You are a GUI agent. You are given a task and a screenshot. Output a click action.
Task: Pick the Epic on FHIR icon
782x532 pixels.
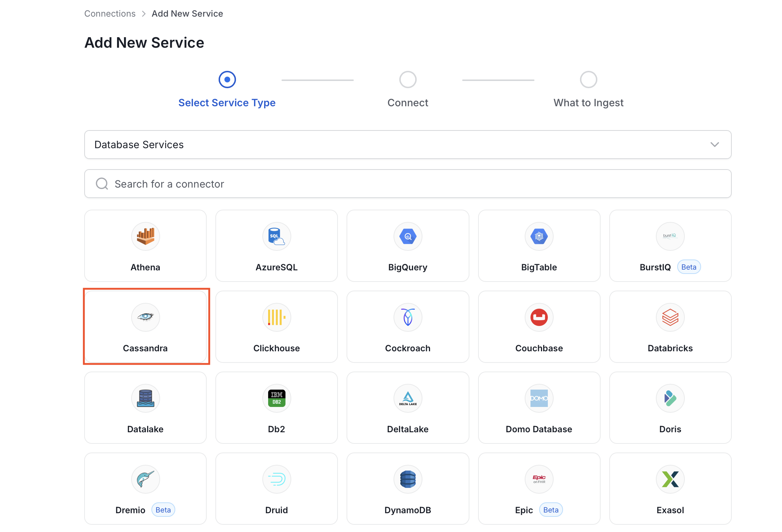click(x=539, y=479)
